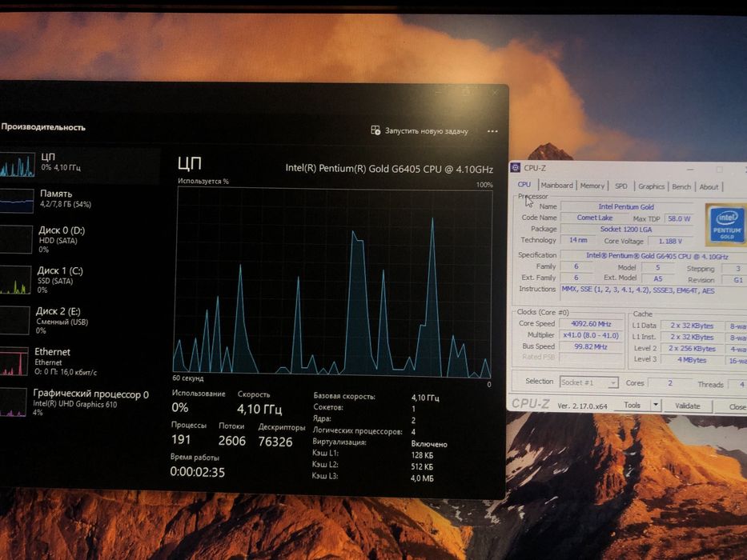Switch to the Mainboard tab in CPU-Z
The height and width of the screenshot is (560, 747).
[x=557, y=186]
